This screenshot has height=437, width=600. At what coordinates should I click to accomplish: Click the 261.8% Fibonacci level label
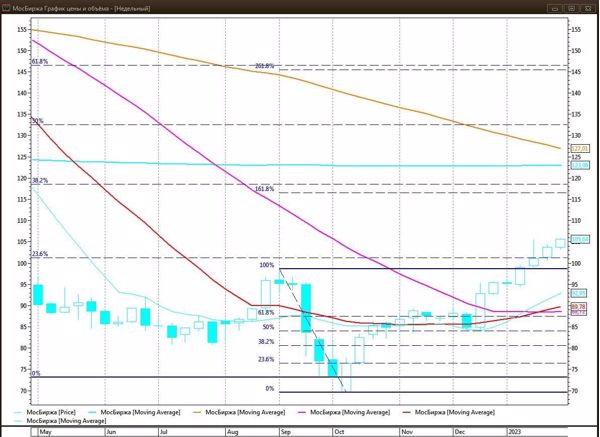click(264, 66)
